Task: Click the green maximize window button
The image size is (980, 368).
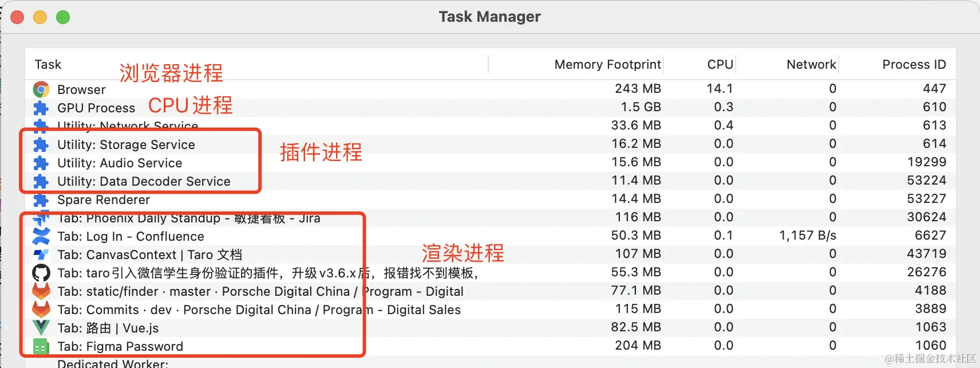Action: coord(63,17)
